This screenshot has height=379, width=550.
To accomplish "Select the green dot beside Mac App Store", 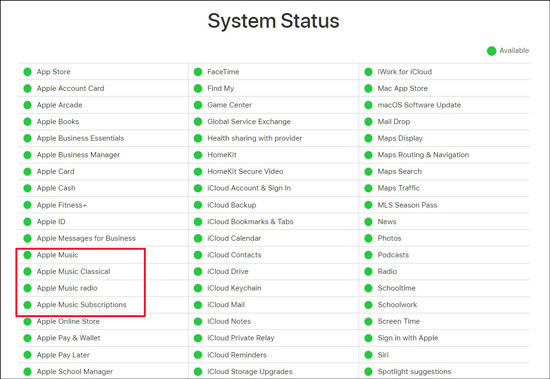I will click(368, 88).
